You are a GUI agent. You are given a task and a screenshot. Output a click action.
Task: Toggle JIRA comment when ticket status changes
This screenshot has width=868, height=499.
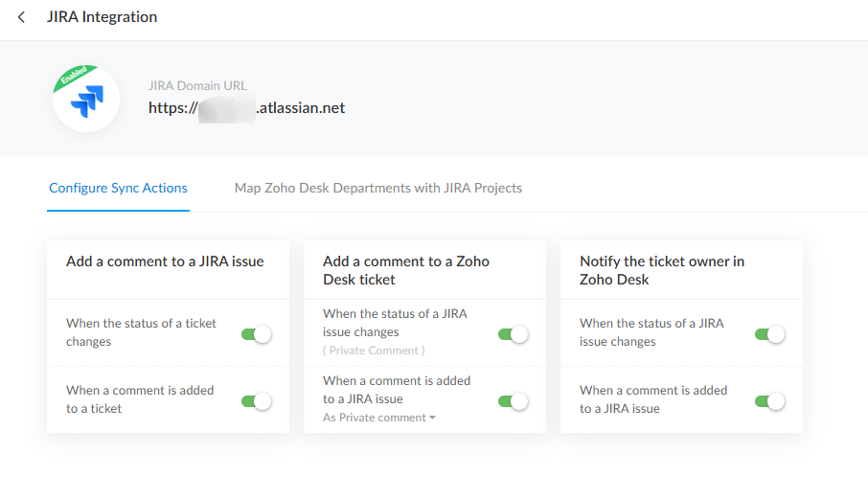point(256,334)
